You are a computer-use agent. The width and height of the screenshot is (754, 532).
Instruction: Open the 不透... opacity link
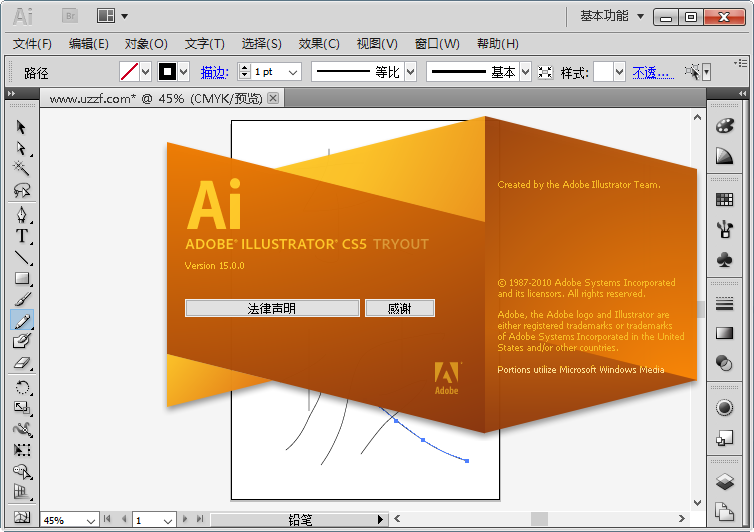tap(653, 73)
